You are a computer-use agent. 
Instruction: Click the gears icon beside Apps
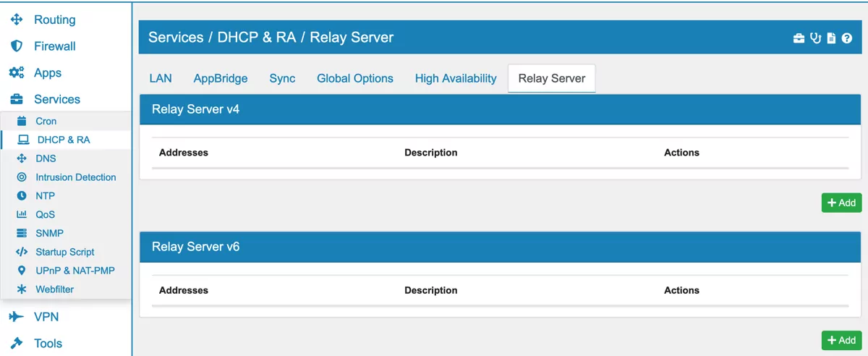(x=17, y=73)
